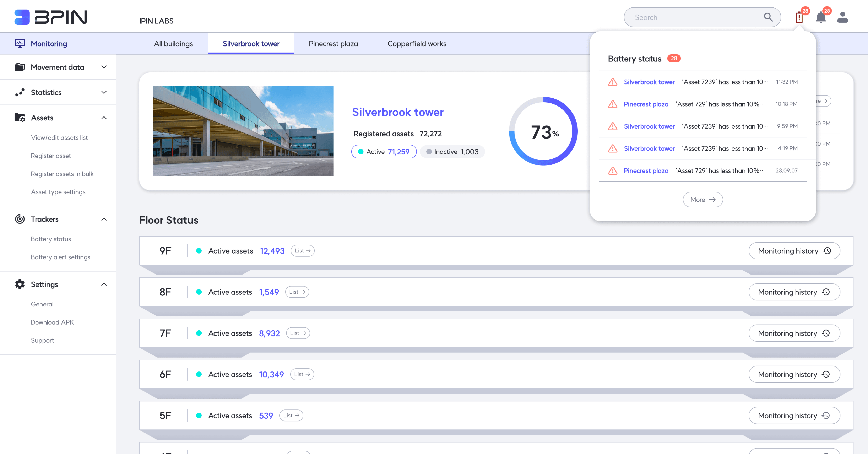Click the battery alert icon in header
868x454 pixels.
(x=799, y=17)
